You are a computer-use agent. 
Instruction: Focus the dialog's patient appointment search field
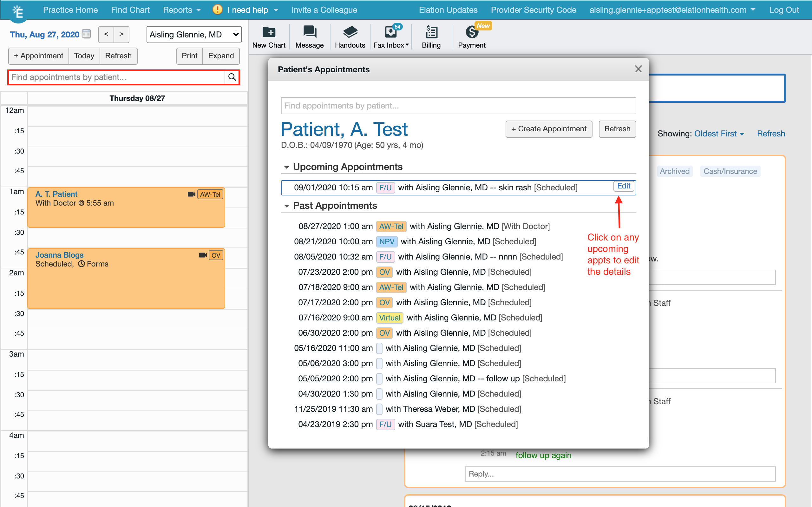pos(458,106)
